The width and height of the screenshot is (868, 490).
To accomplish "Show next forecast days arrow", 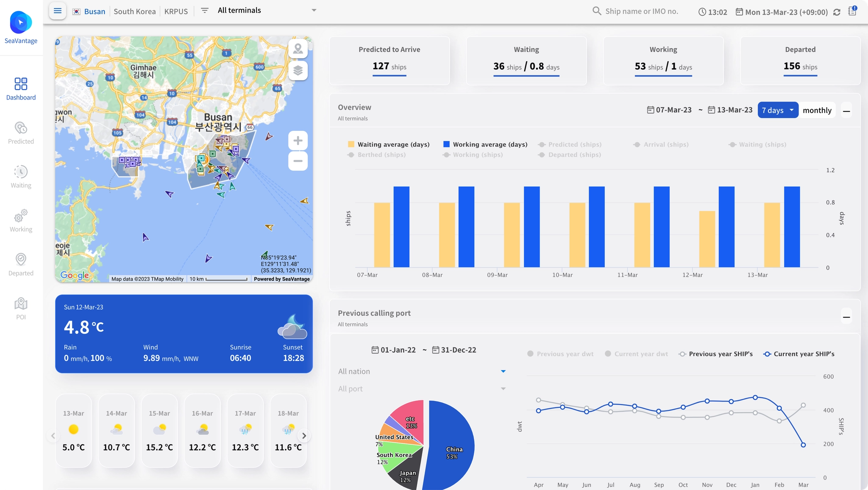I will pos(304,435).
